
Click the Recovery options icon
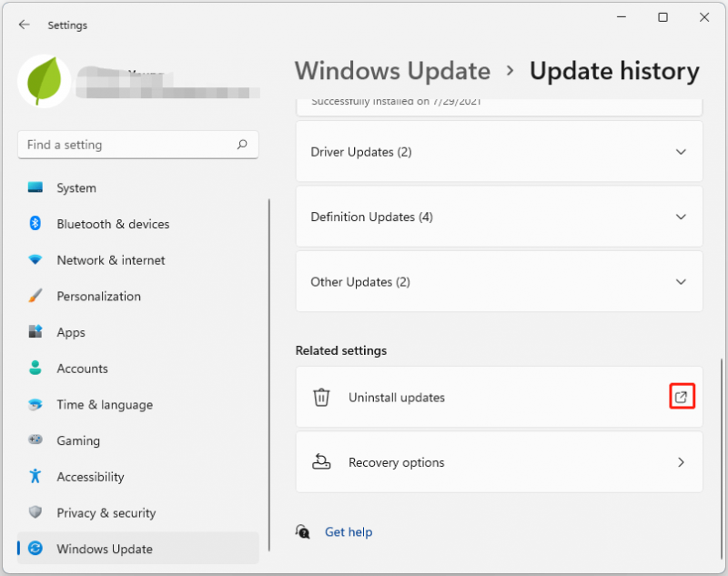[x=321, y=462]
